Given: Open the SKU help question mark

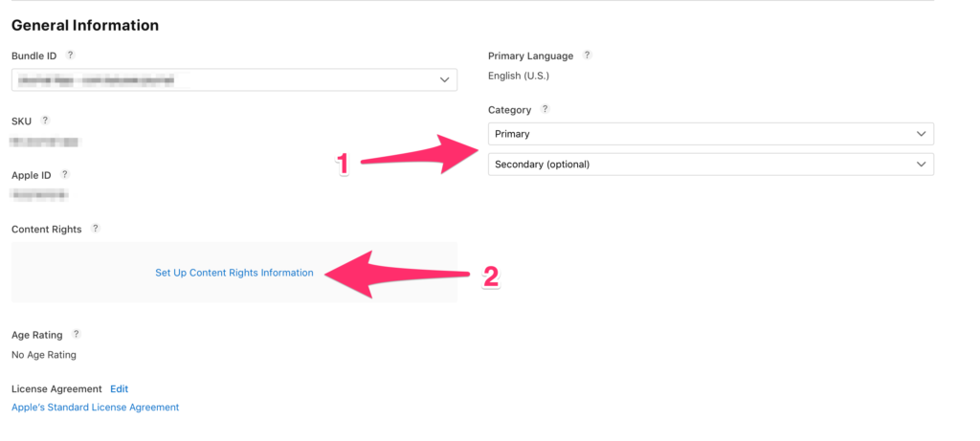Looking at the screenshot, I should point(45,120).
